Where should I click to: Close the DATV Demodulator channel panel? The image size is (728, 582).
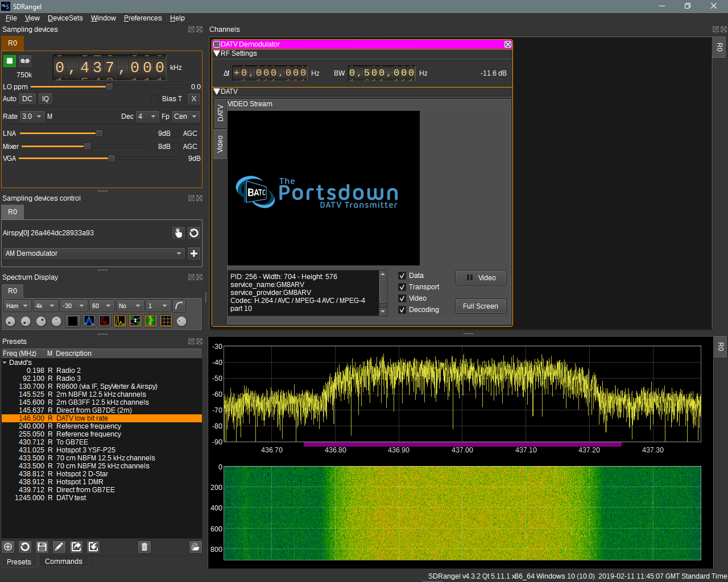point(508,44)
